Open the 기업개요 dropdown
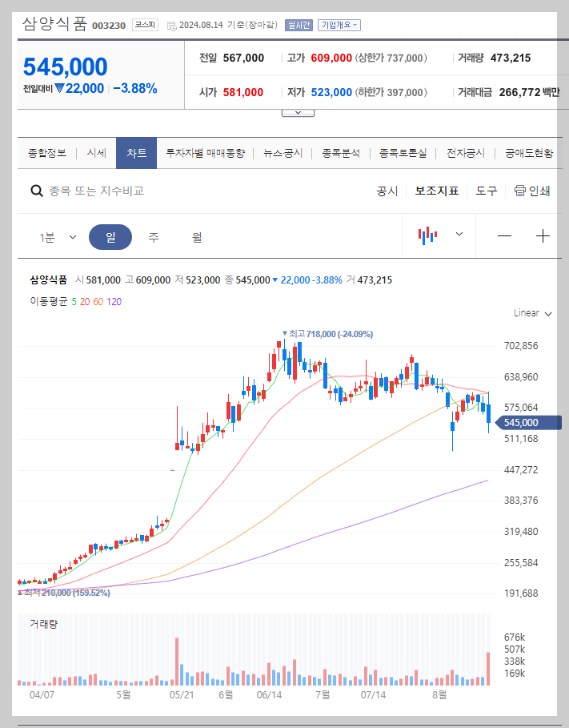This screenshot has height=728, width=569. click(340, 24)
